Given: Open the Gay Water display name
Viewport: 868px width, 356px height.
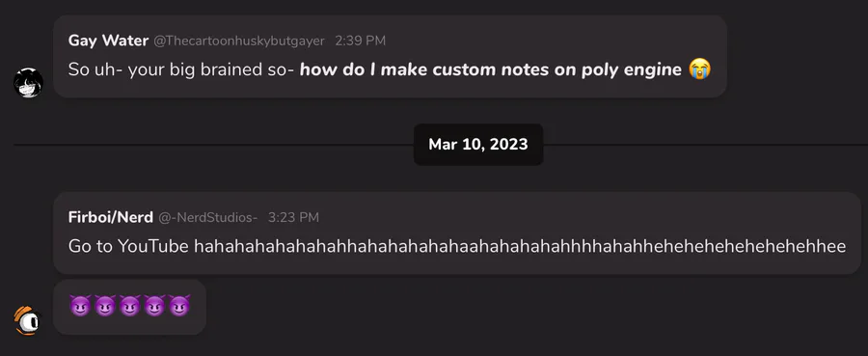Looking at the screenshot, I should tap(108, 41).
